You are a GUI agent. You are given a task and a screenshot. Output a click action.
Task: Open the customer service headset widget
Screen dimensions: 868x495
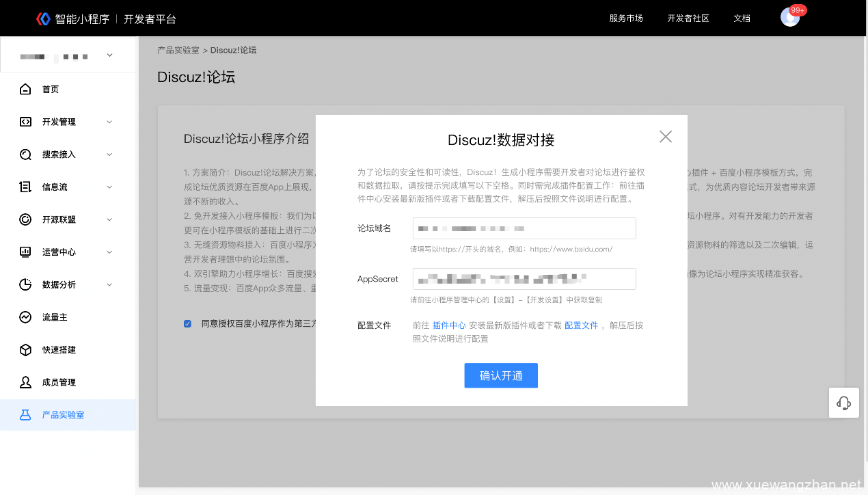pyautogui.click(x=843, y=403)
